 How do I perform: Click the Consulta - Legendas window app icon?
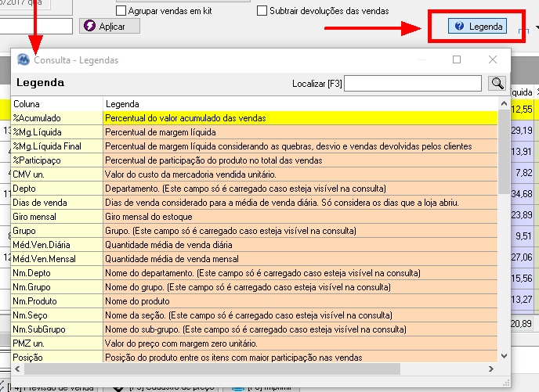coord(24,59)
